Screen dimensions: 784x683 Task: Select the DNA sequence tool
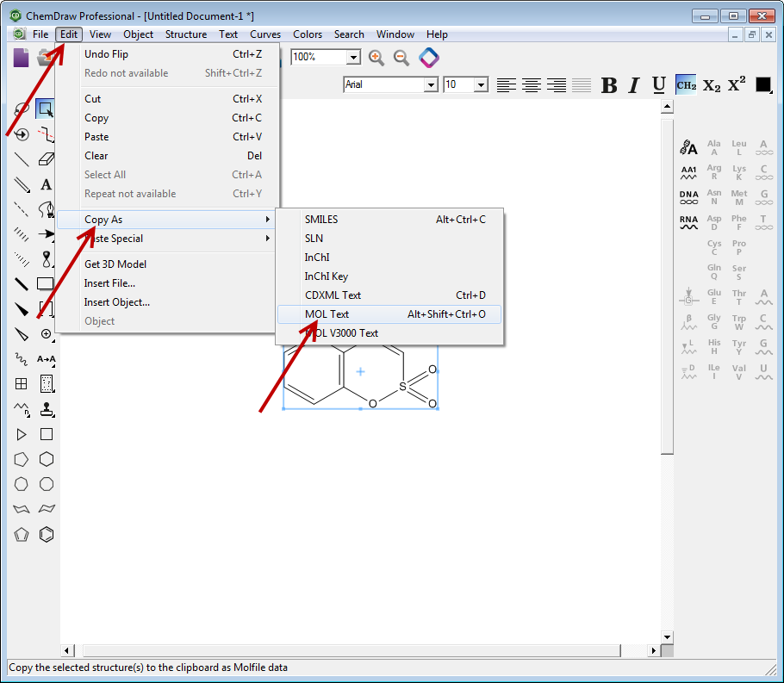688,197
